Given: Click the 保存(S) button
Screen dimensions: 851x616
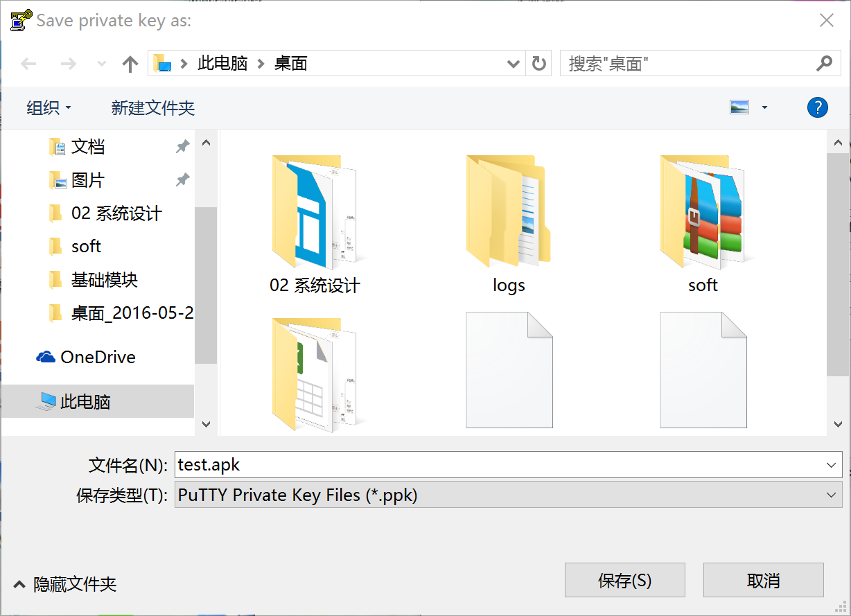Looking at the screenshot, I should point(624,580).
